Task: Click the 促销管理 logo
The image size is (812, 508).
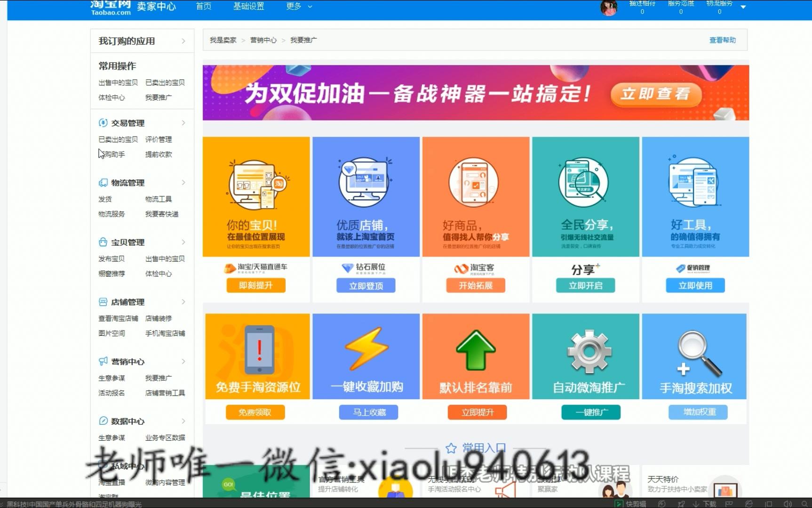Action: coord(693,268)
